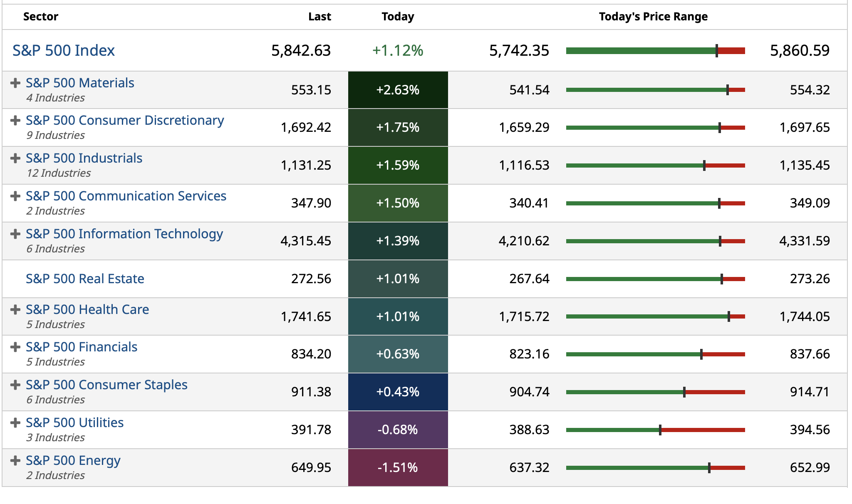Sort by the Today column header
Image resolution: width=852 pixels, height=504 pixels.
(398, 17)
